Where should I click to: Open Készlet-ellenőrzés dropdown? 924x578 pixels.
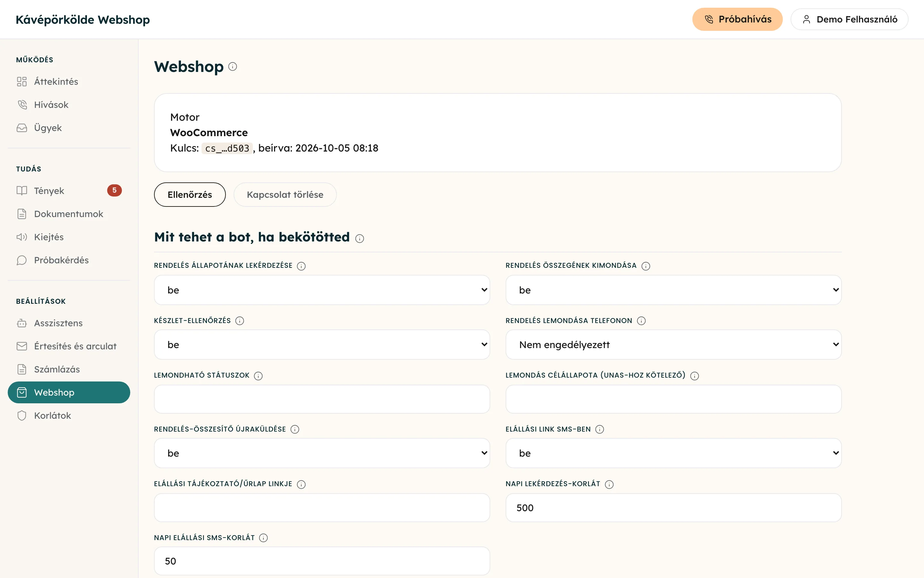pos(322,345)
